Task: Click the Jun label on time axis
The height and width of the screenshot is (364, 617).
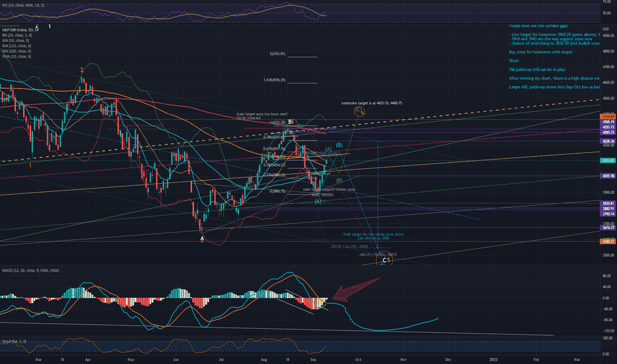Action: click(175, 359)
